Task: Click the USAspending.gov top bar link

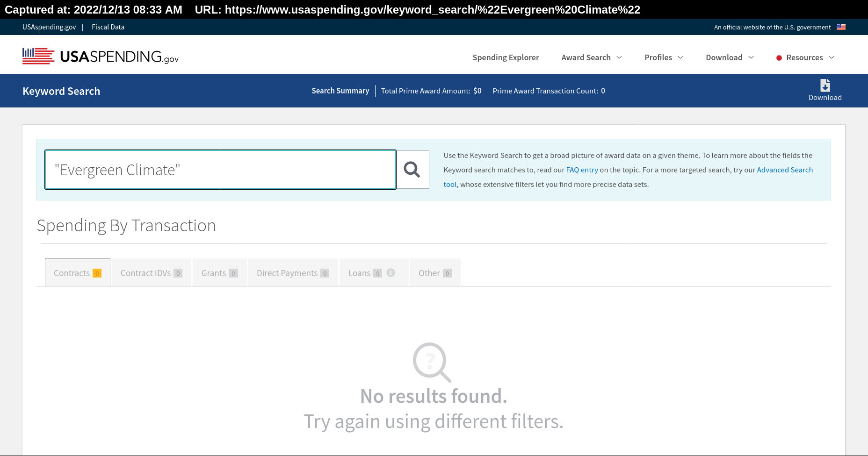Action: point(49,27)
